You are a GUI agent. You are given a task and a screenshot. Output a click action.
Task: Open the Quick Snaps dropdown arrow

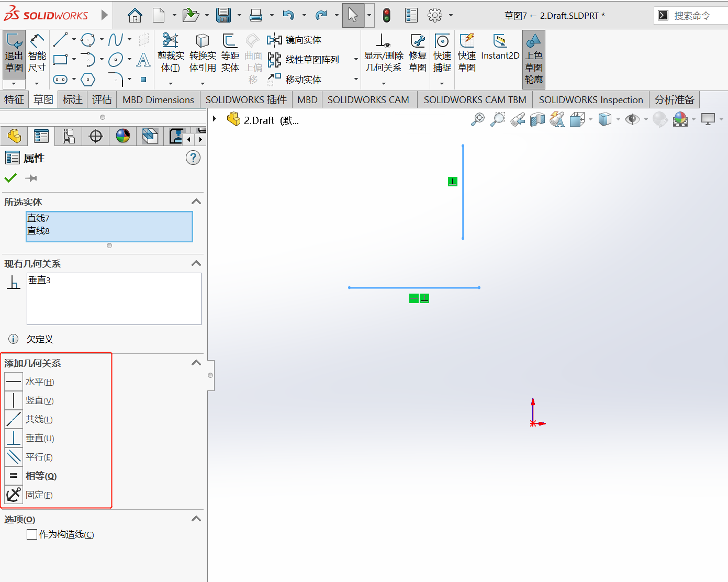(442, 84)
